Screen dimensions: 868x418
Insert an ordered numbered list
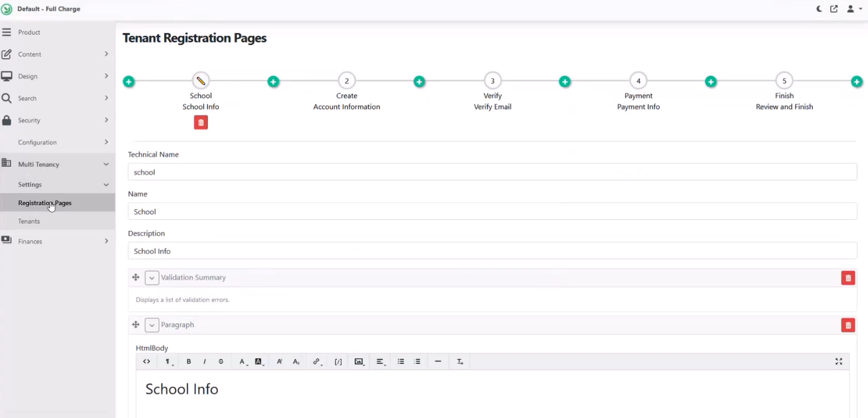point(417,362)
